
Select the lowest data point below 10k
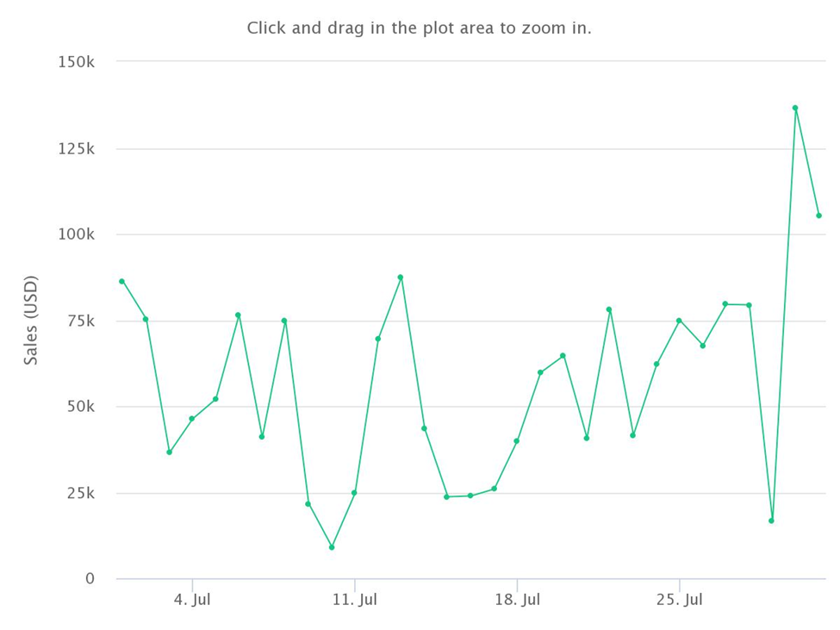332,547
